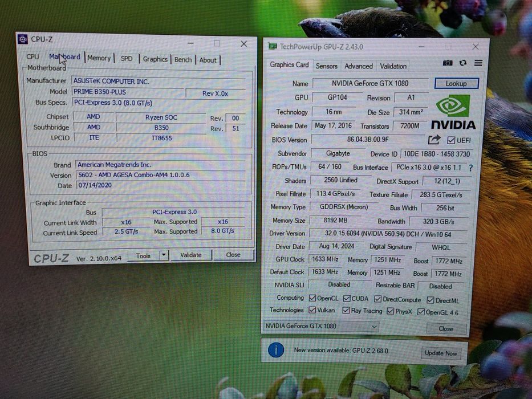532x399 pixels.
Task: Select the Mainboard tab in CPU-Z
Action: point(64,57)
